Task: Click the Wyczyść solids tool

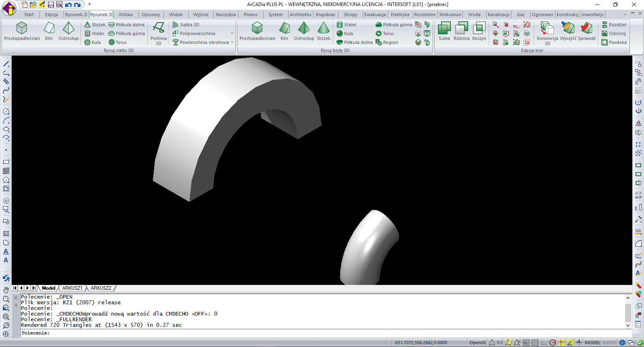Action: click(x=568, y=31)
